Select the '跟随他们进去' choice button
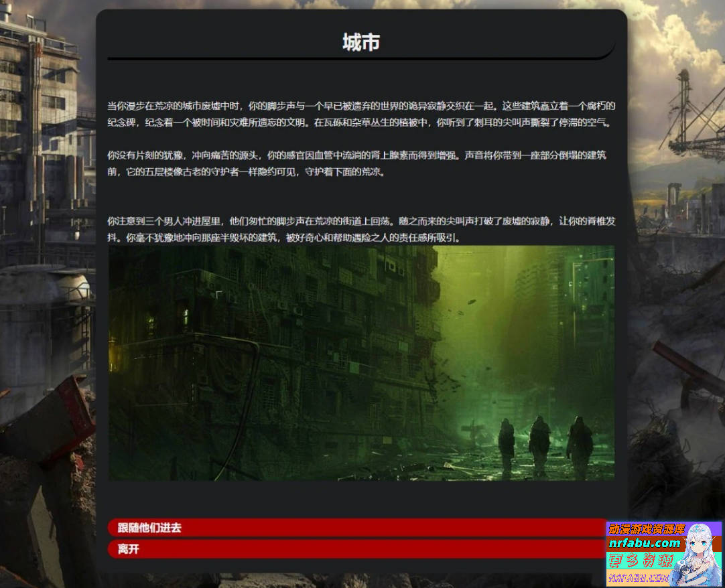This screenshot has height=588, width=725. (x=362, y=528)
